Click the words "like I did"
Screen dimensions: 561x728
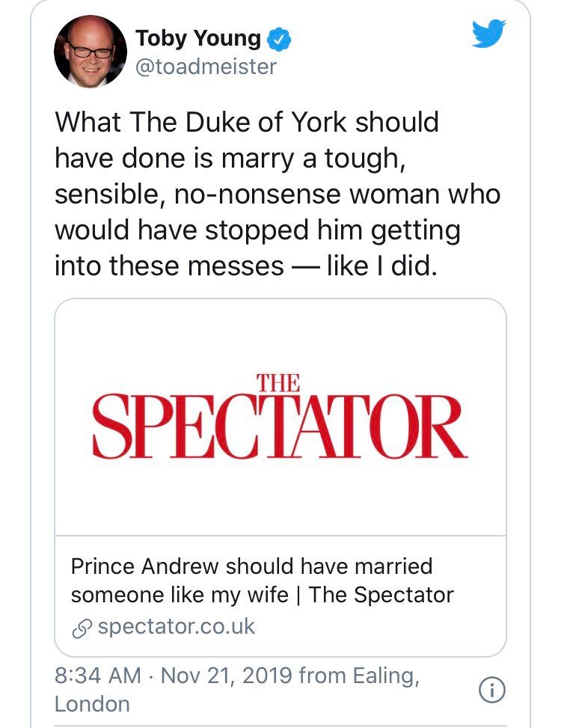[380, 266]
